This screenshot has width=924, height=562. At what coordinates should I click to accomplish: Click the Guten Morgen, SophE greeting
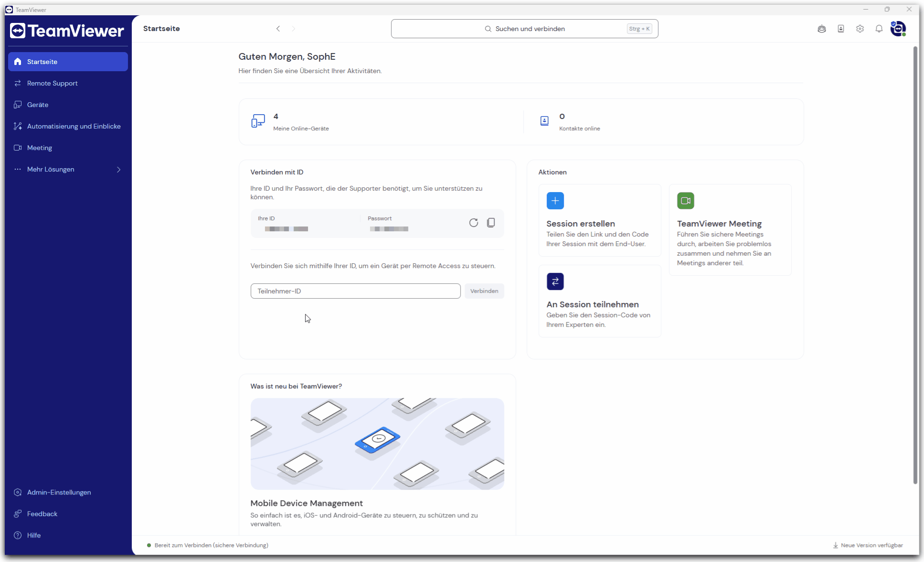point(287,56)
